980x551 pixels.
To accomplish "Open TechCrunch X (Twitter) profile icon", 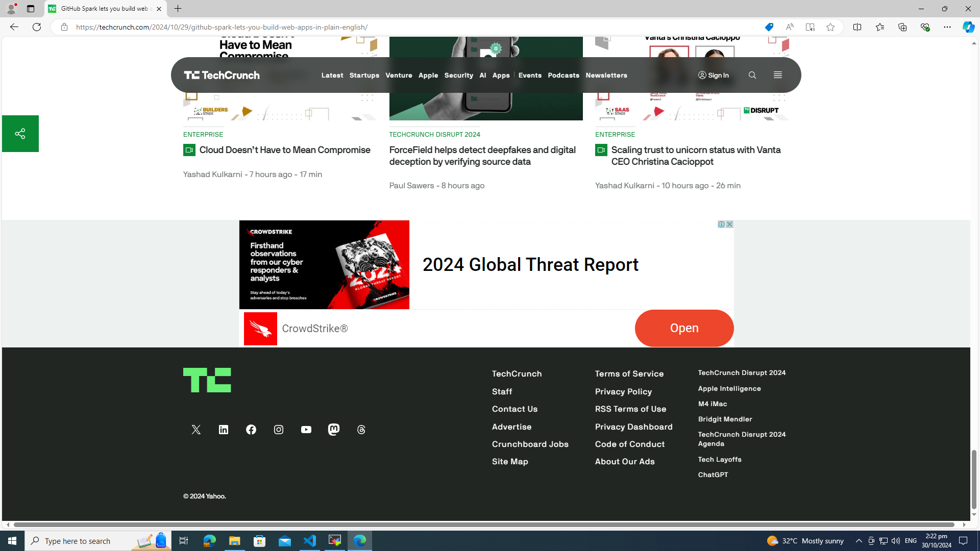I will [x=196, y=430].
